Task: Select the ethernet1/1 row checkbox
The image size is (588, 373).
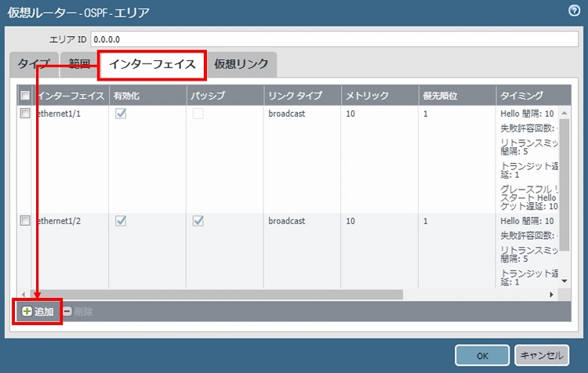Action: click(x=25, y=113)
